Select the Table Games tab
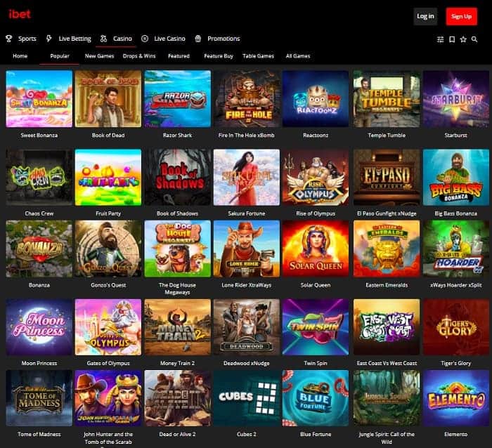This screenshot has height=448, width=492. click(x=258, y=56)
